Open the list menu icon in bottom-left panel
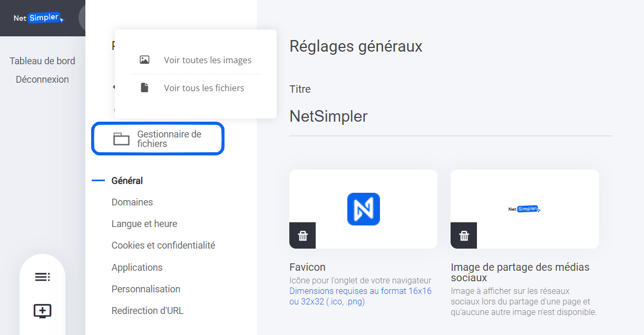 (42, 277)
